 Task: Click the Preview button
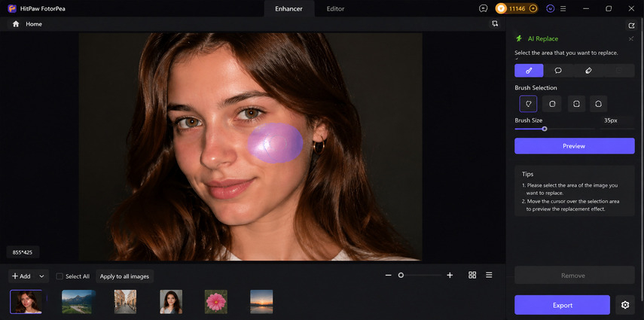574,146
